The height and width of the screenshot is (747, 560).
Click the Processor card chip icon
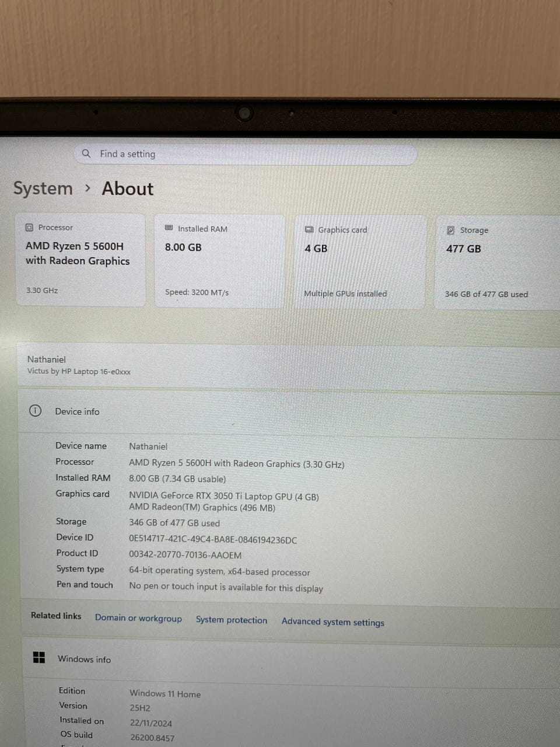click(29, 228)
